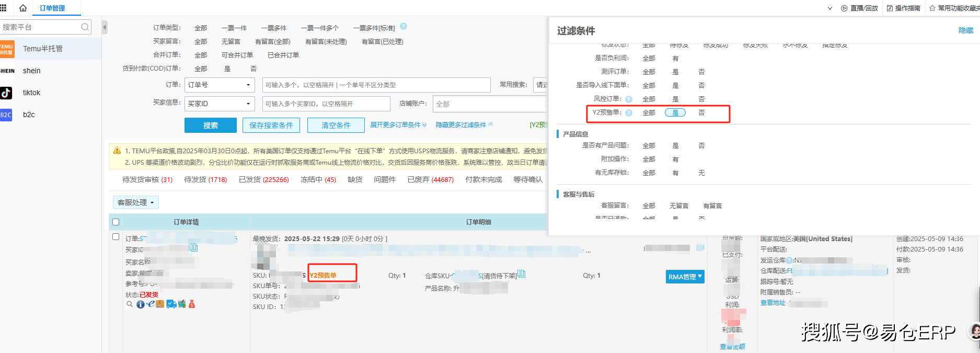The image size is (980, 353).
Task: Click shopping basket icon in order row
Action: (x=181, y=304)
